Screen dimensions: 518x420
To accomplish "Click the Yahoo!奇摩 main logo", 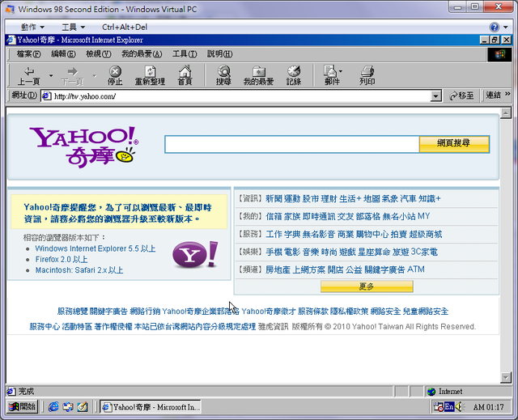I will 84,147.
